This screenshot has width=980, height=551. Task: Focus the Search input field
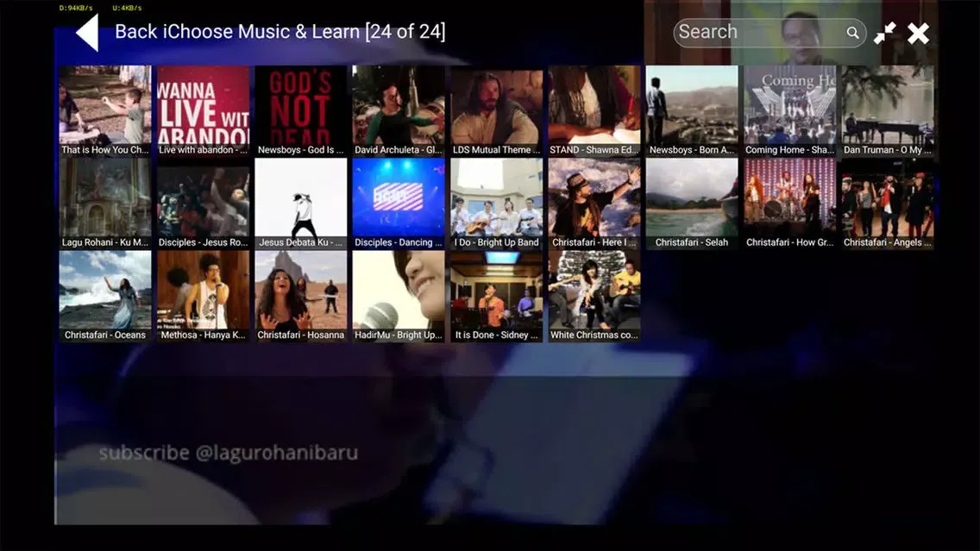tap(770, 33)
